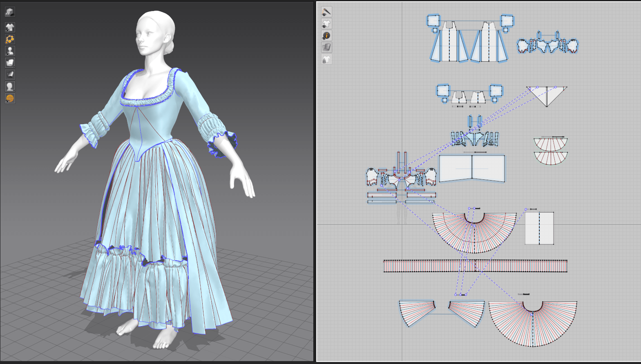Select the dark fabric render icon in 3D toolbar

[10, 74]
